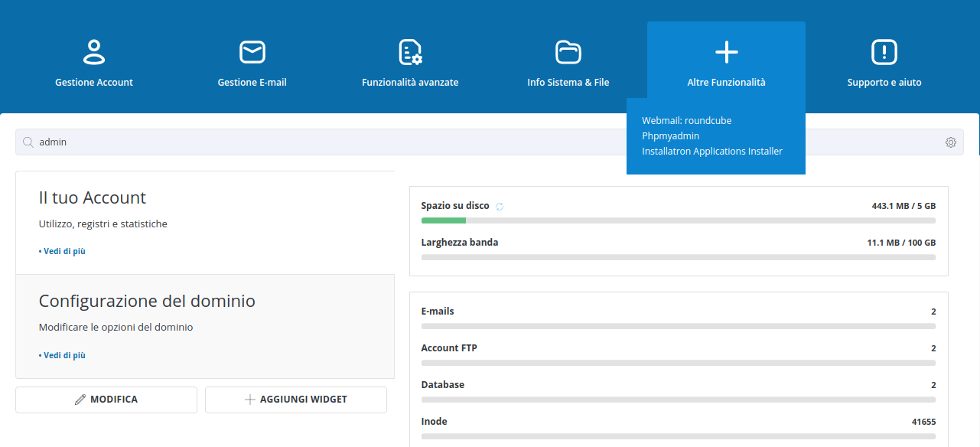Click the Database label
This screenshot has height=447, width=980.
pyautogui.click(x=443, y=385)
